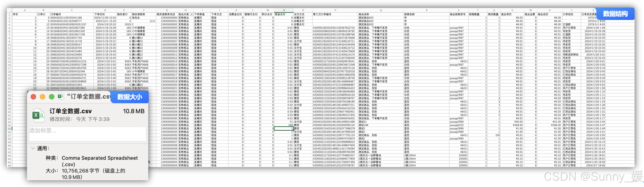Click the small Excel icon in title bar
The image size is (644, 187).
coord(61,97)
